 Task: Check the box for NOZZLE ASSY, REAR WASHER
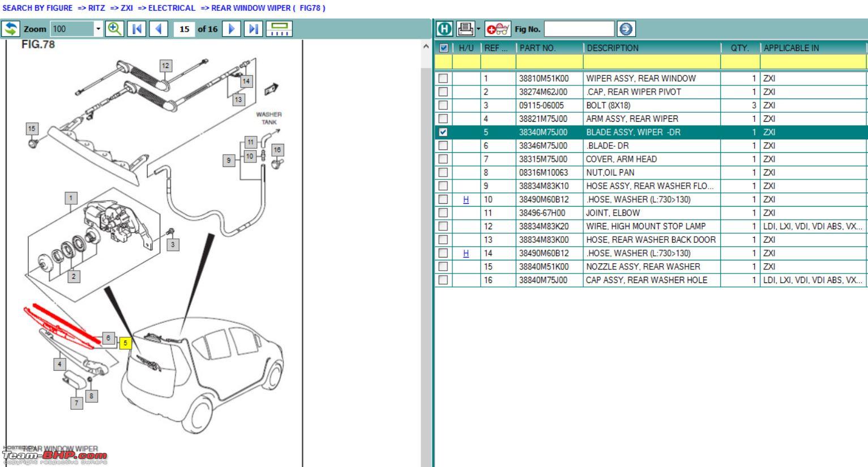tap(443, 267)
